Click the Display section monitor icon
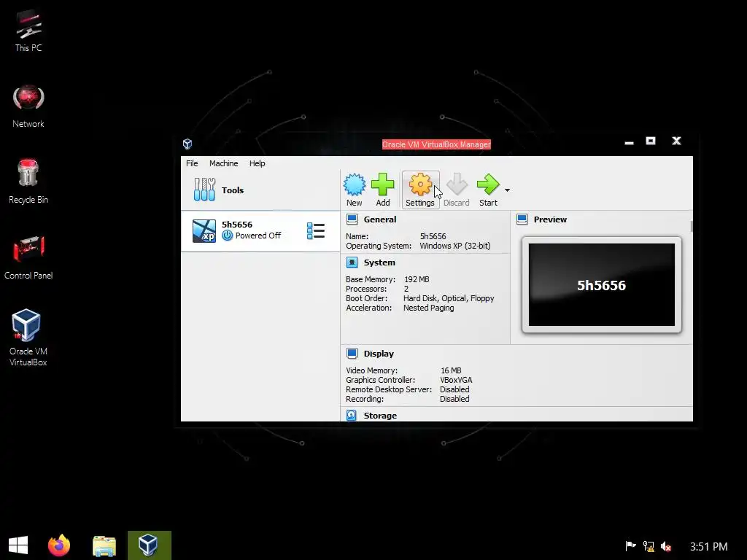The height and width of the screenshot is (560, 747). (352, 354)
